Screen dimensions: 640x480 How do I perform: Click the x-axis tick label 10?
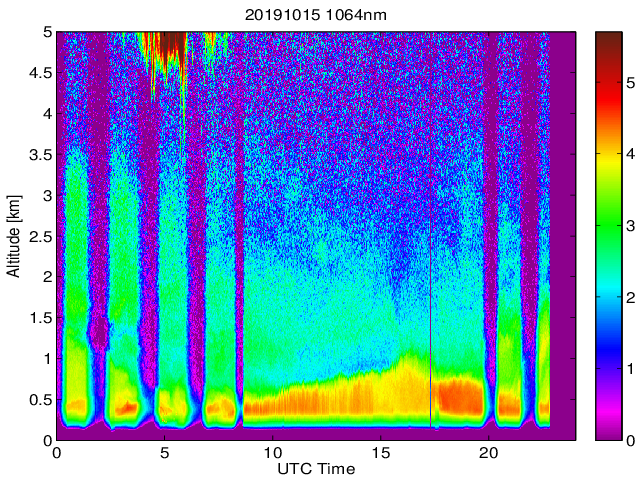[272, 453]
